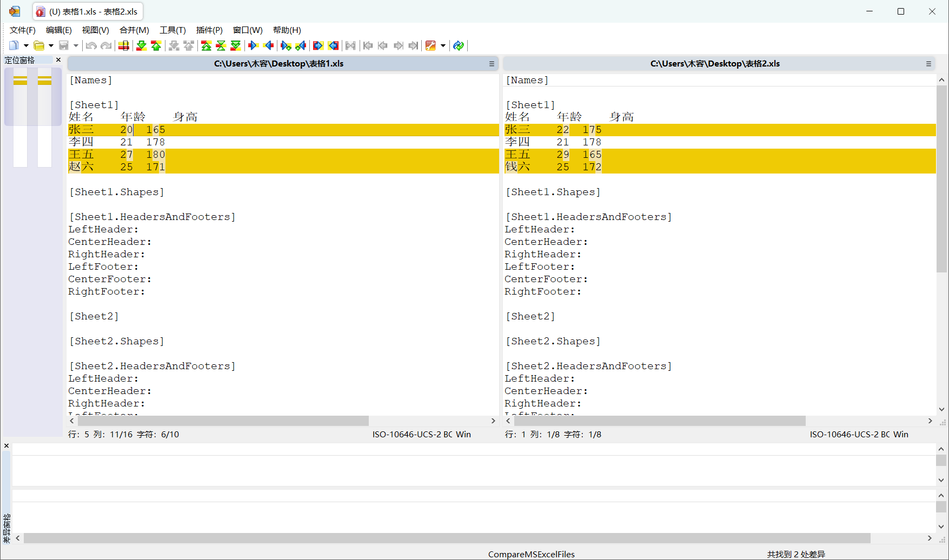Copy current difference to right with blue arrow icon
This screenshot has width=949, height=560.
tap(253, 45)
